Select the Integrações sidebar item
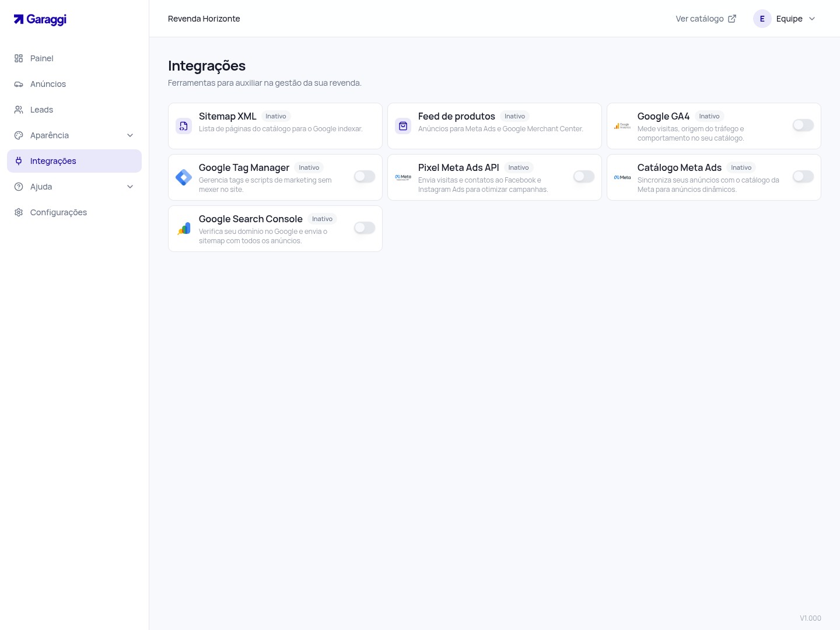The image size is (840, 630). tap(74, 161)
